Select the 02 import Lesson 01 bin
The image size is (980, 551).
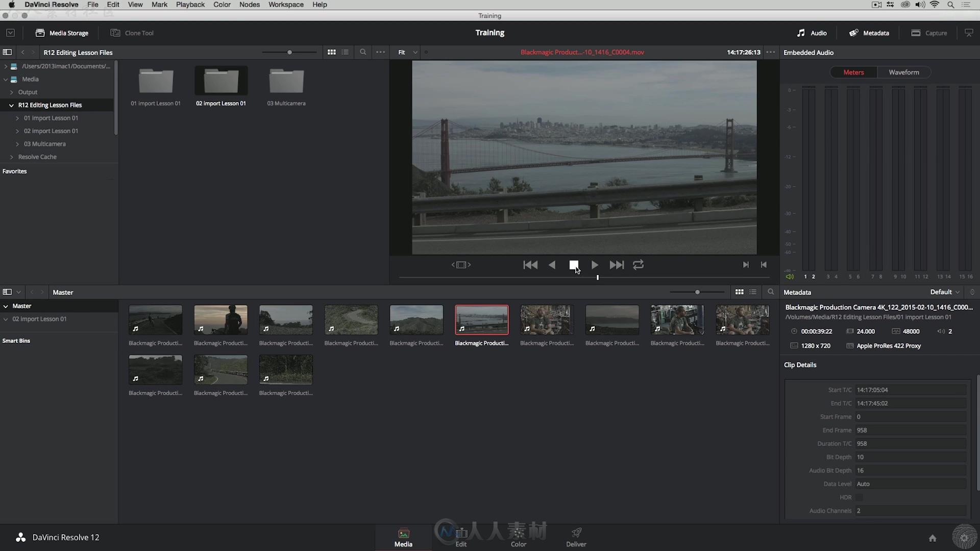click(x=39, y=319)
